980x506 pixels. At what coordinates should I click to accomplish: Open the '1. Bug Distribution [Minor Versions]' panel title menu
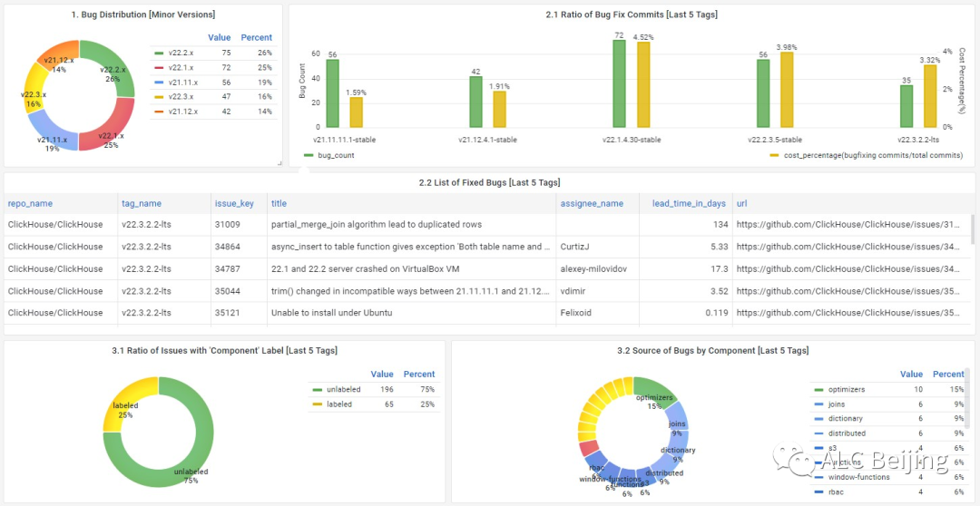pyautogui.click(x=143, y=14)
